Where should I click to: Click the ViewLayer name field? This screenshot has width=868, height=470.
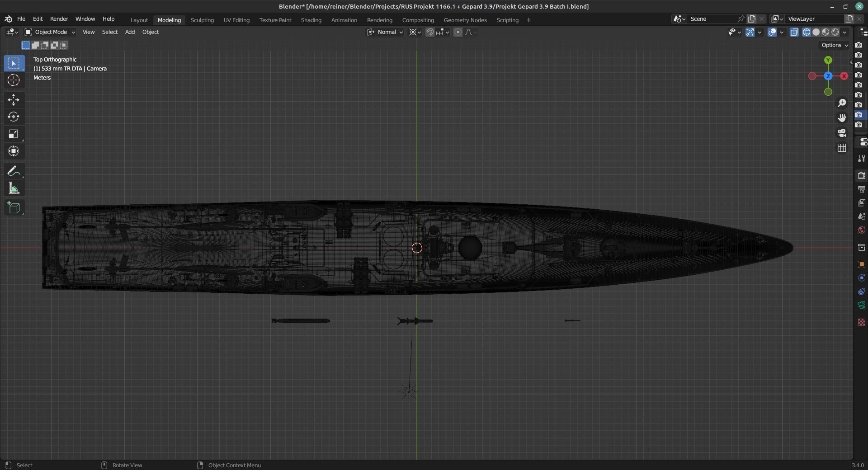815,19
